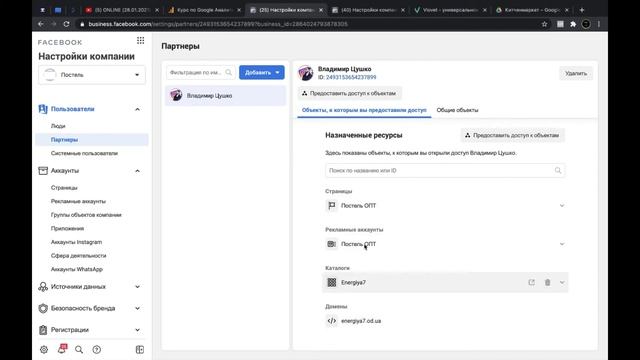The height and width of the screenshot is (360, 640).
Task: Open the help question mark icon
Action: (97, 349)
